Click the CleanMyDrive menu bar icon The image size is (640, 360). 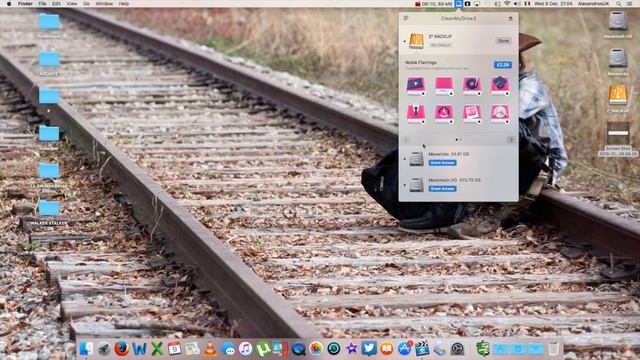click(x=459, y=4)
